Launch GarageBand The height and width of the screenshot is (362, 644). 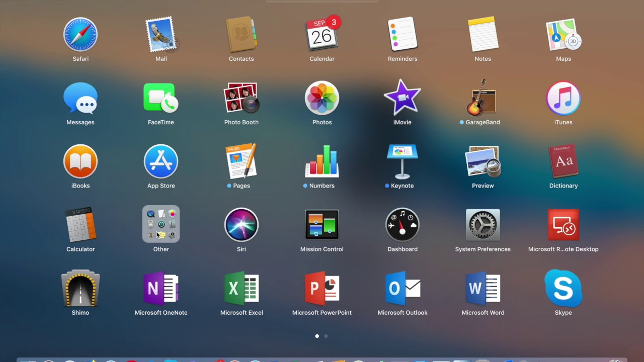[481, 98]
